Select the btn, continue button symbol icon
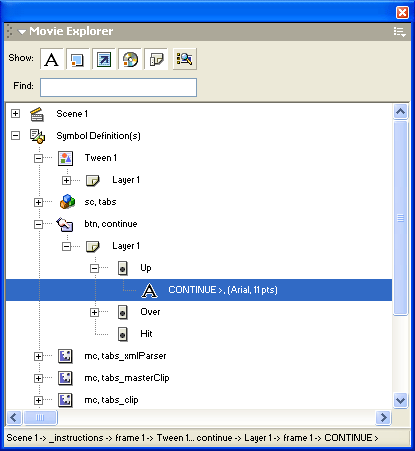Image resolution: width=415 pixels, height=451 pixels. coord(65,224)
